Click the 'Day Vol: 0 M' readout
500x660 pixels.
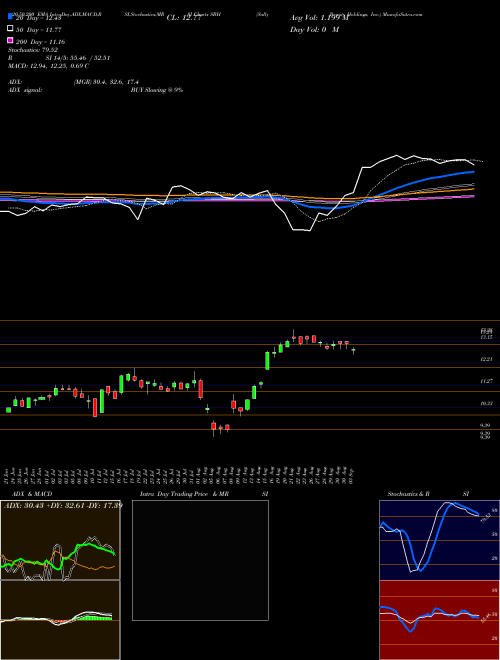pos(314,29)
